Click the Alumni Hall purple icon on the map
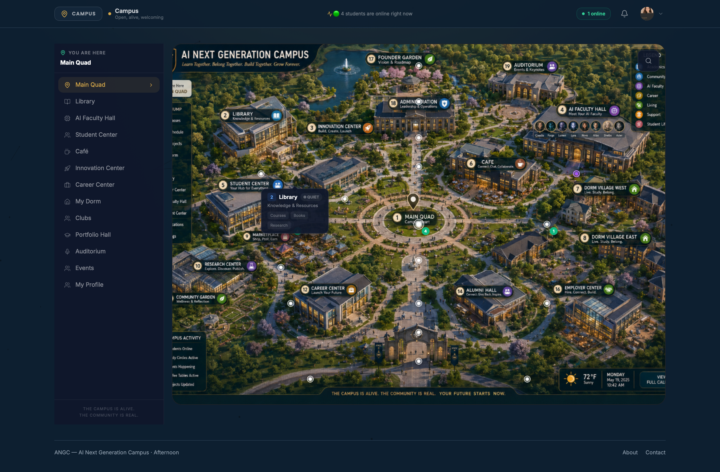The width and height of the screenshot is (720, 472). [x=507, y=291]
